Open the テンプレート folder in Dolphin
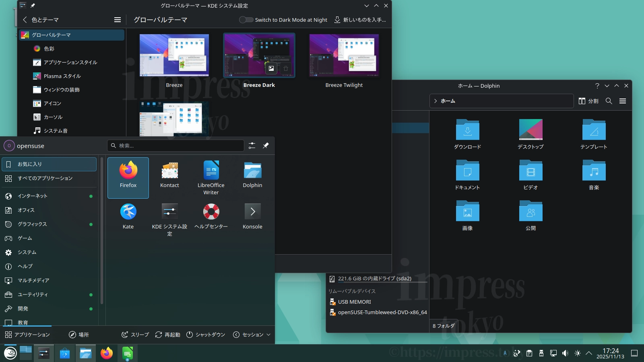 coord(594,134)
